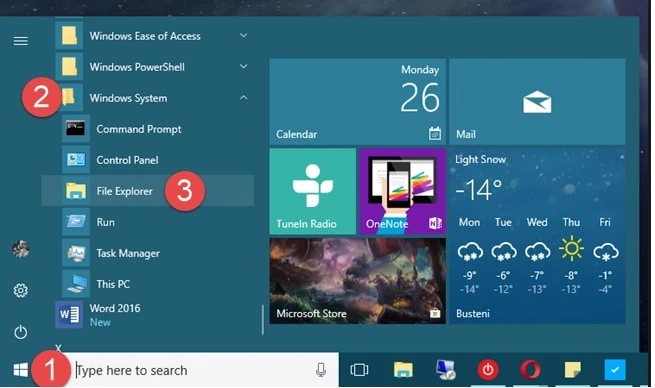Open the TuneIn Radio tile

pos(313,191)
